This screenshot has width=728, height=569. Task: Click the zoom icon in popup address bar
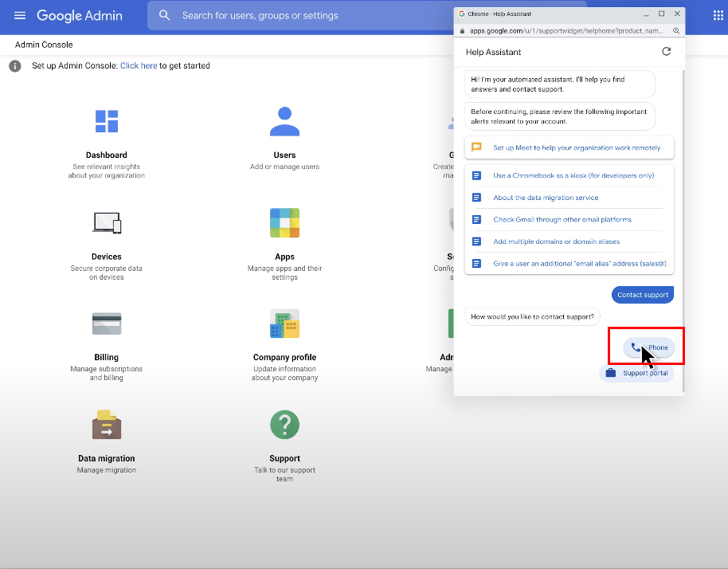676,31
